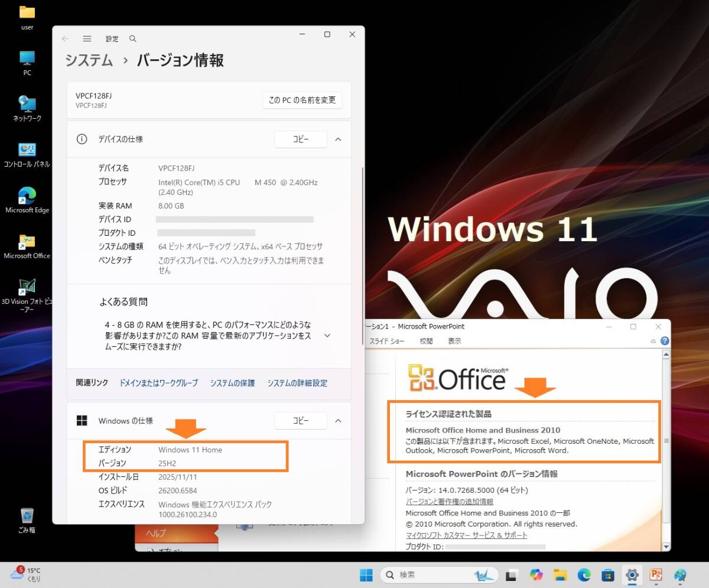
Task: Open the ごみ箱 recycle bin icon
Action: click(27, 520)
